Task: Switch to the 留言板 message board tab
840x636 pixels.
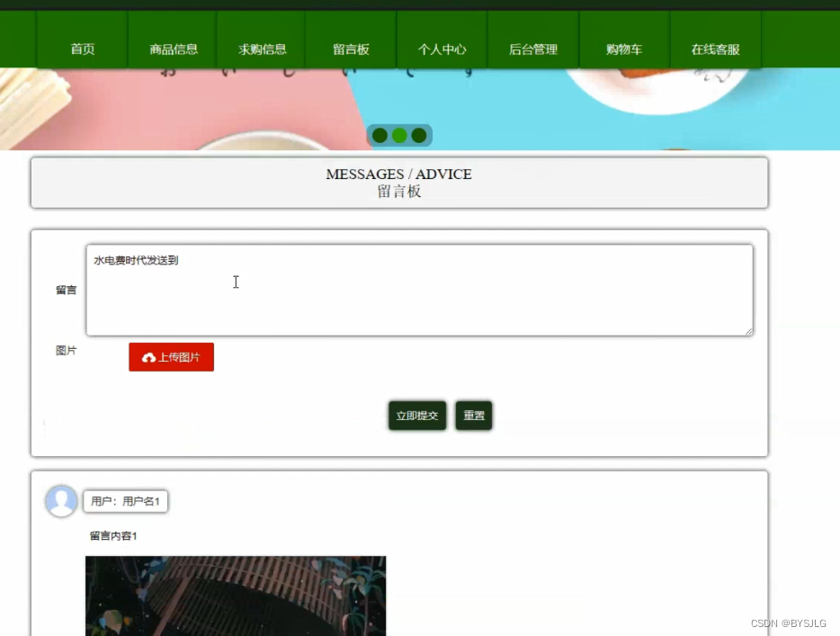Action: point(352,49)
